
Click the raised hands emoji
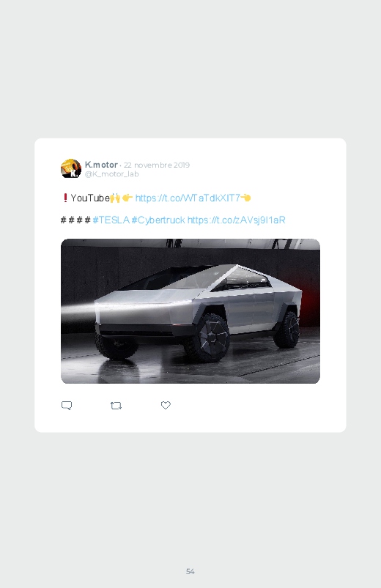point(115,198)
